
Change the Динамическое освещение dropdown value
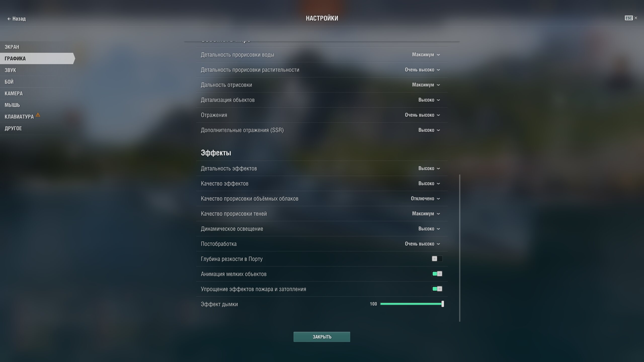pos(429,229)
